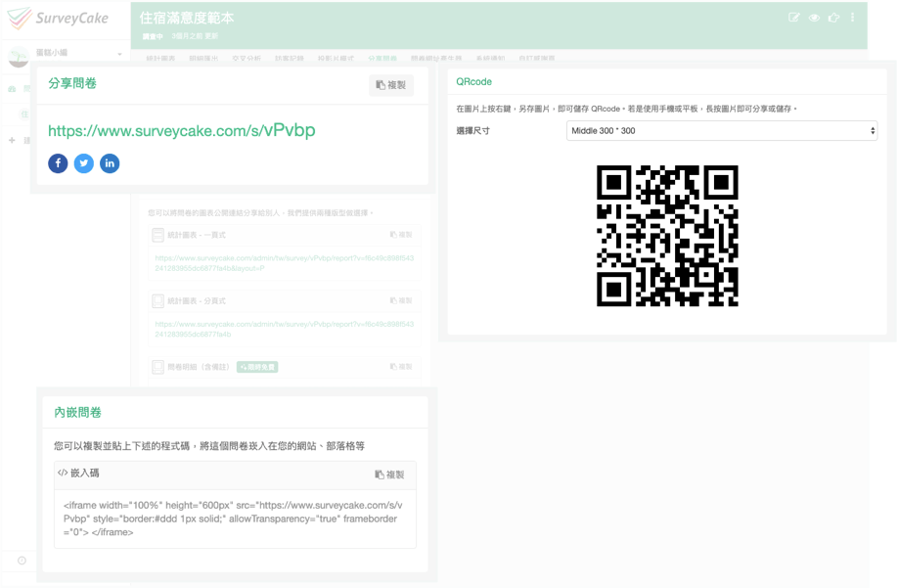Switch to the 明細匯出 tab
897x588 pixels.
pyautogui.click(x=203, y=58)
